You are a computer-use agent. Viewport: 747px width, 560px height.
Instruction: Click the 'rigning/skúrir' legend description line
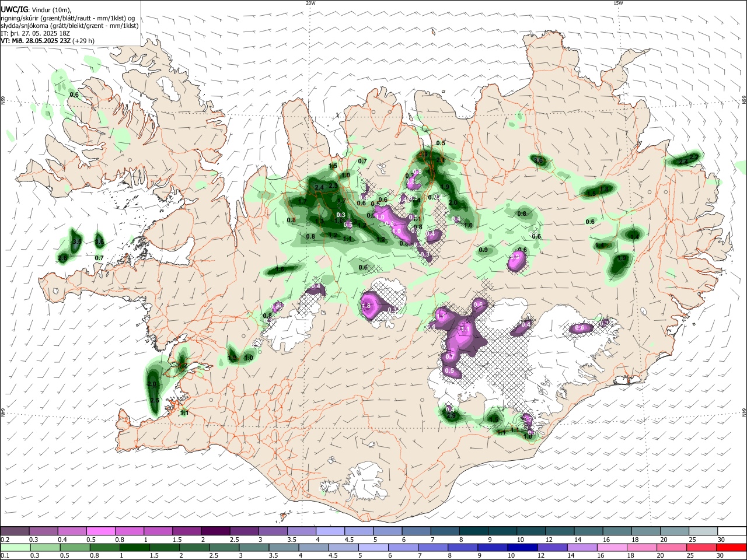(68, 17)
